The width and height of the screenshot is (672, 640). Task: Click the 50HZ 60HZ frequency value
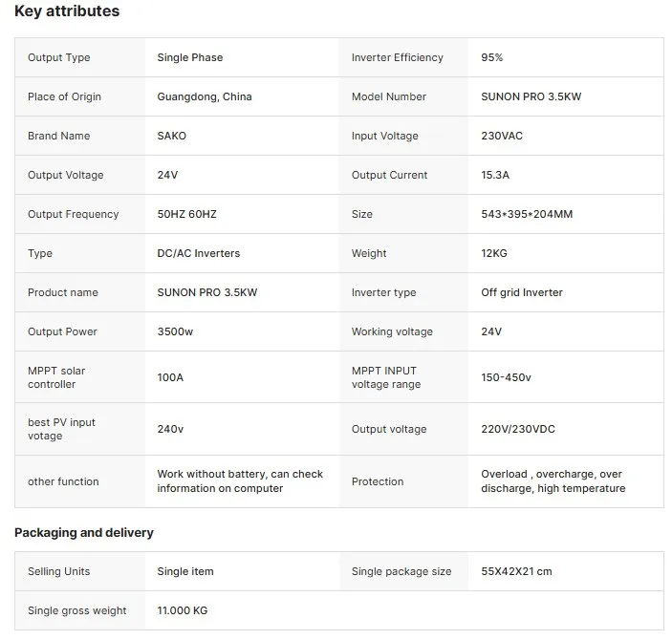click(187, 214)
